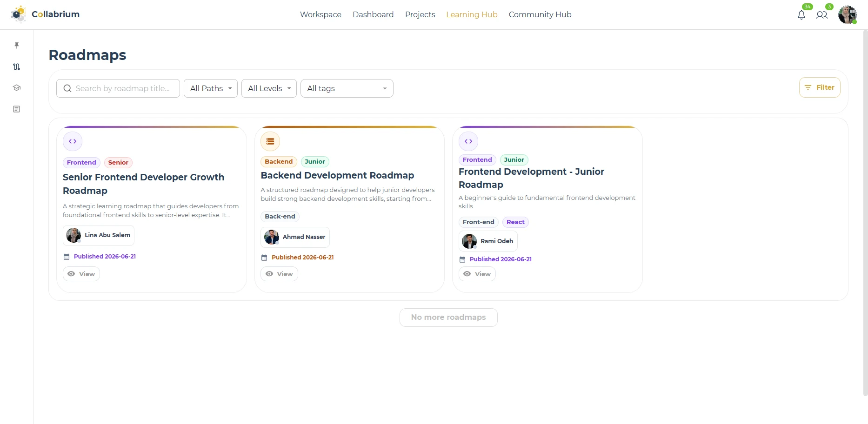Image resolution: width=868 pixels, height=424 pixels.
Task: Select the roadmaps route icon in sidebar
Action: pyautogui.click(x=17, y=66)
